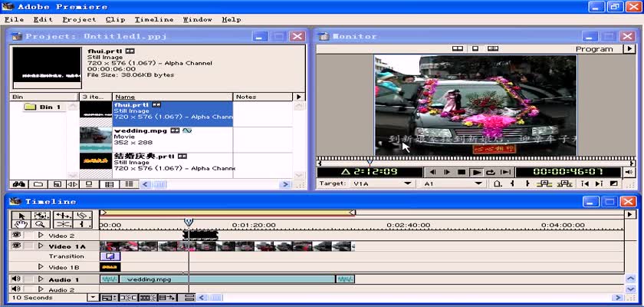Open the Monitor Program flyout menu arrow
This screenshot has height=307, width=644.
629,49
